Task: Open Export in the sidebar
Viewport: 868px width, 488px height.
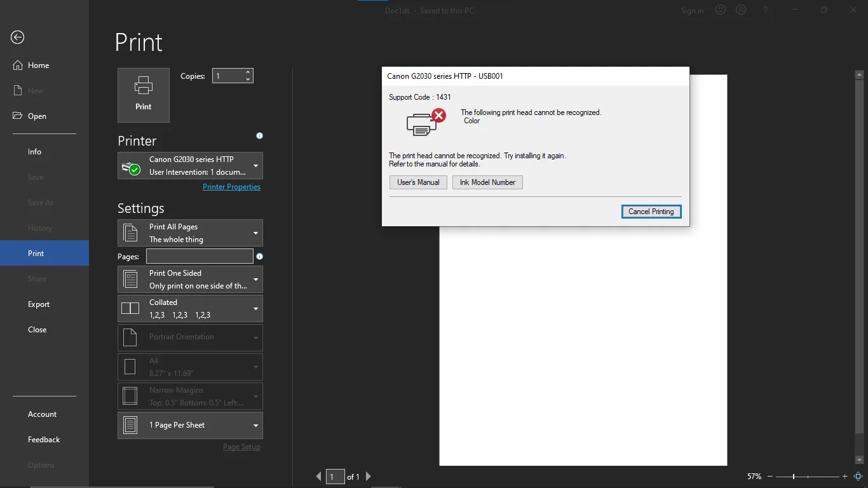Action: (x=44, y=304)
